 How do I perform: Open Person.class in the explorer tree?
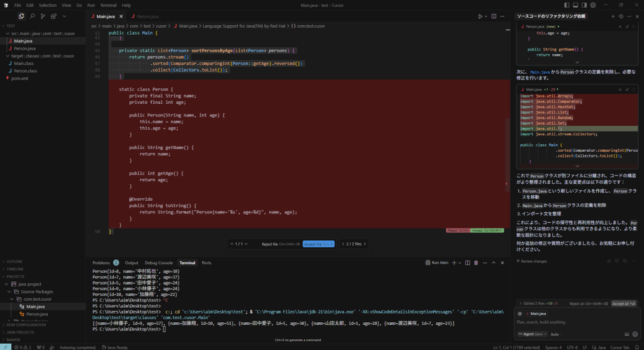tap(25, 71)
